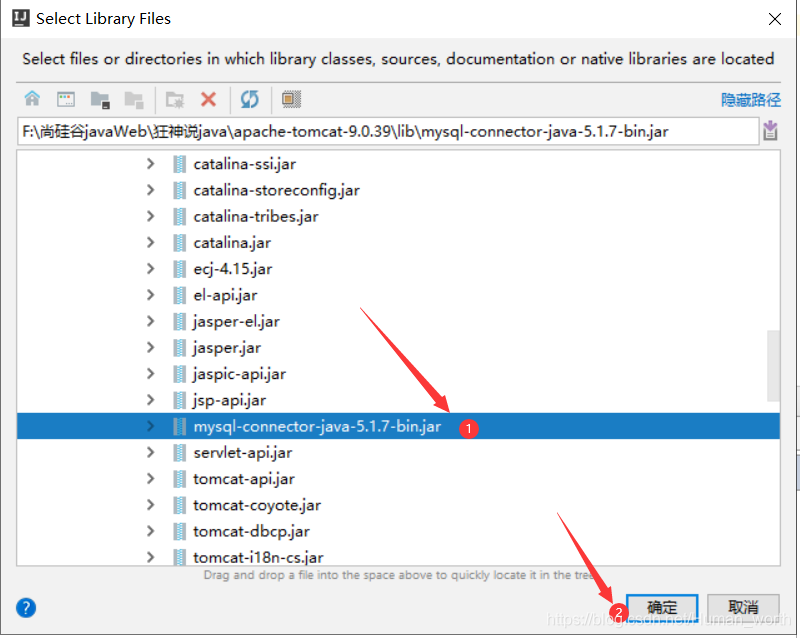
Task: Click the jar icon of servlet-api.jar
Action: point(179,452)
